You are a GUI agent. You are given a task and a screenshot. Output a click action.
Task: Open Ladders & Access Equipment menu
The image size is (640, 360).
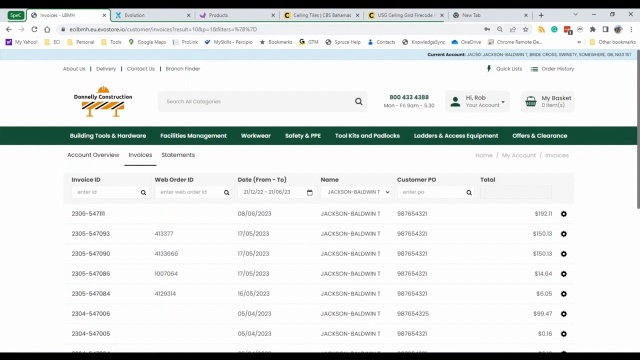tap(456, 136)
